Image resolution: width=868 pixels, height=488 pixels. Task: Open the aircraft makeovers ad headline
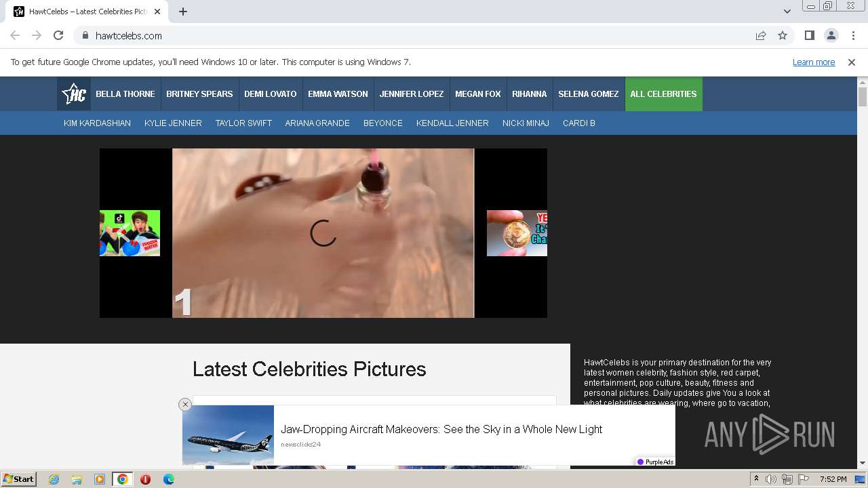[441, 429]
